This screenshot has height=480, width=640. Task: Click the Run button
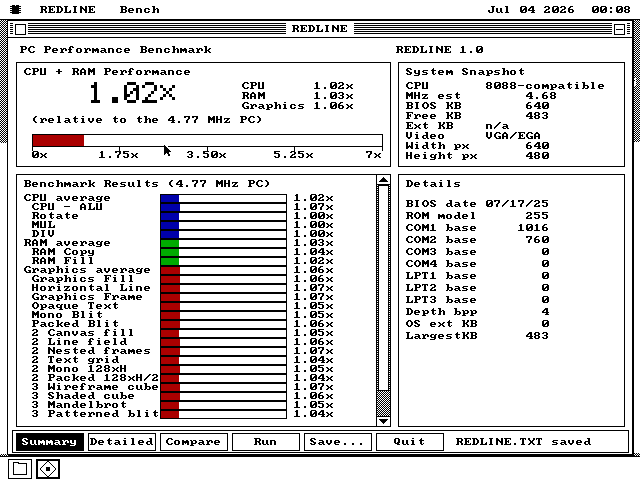[x=265, y=442]
